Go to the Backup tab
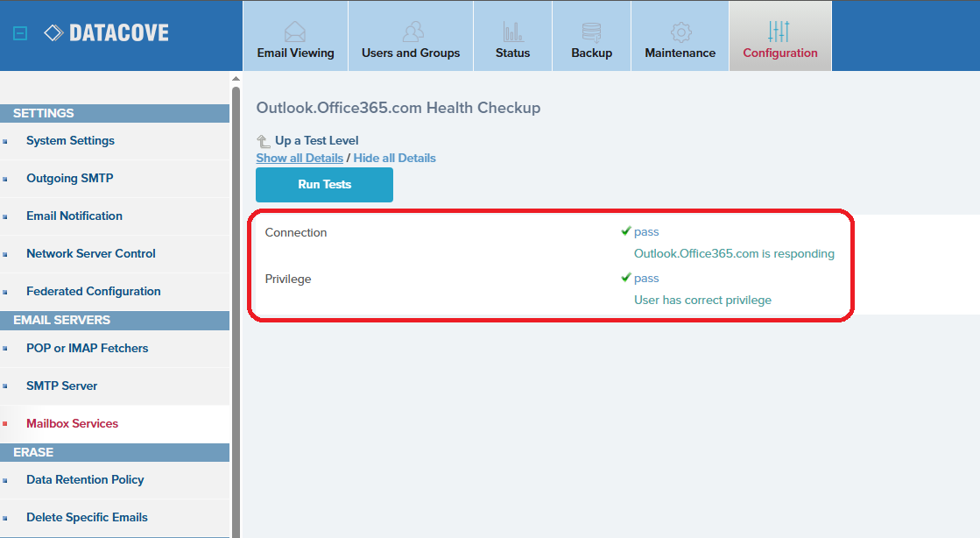The image size is (980, 538). (x=591, y=36)
